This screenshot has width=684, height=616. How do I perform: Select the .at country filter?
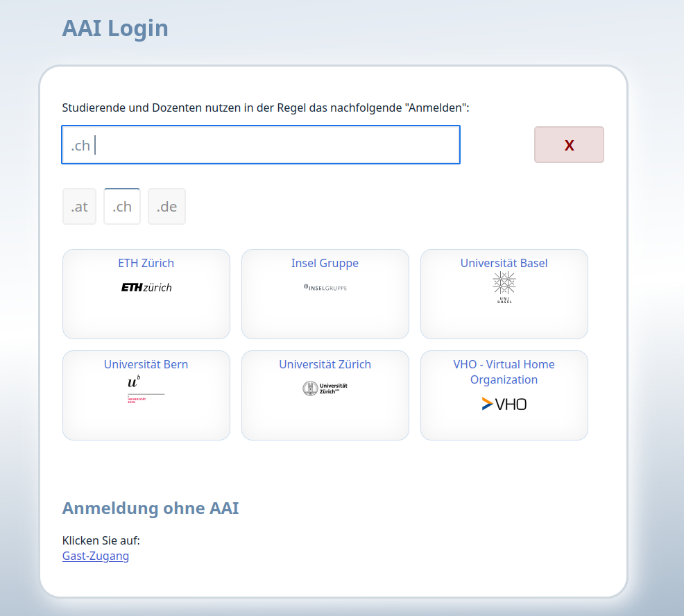point(79,206)
